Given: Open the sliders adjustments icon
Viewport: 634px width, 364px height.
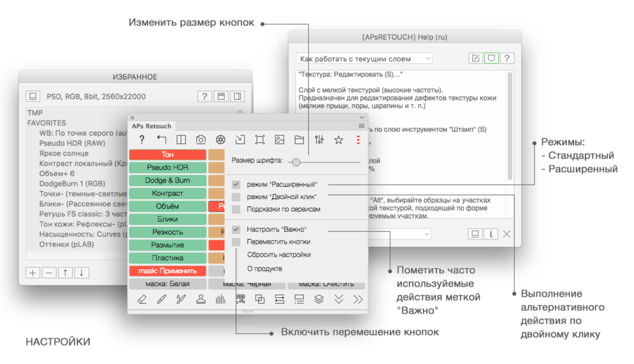Looking at the screenshot, I should pos(319,140).
